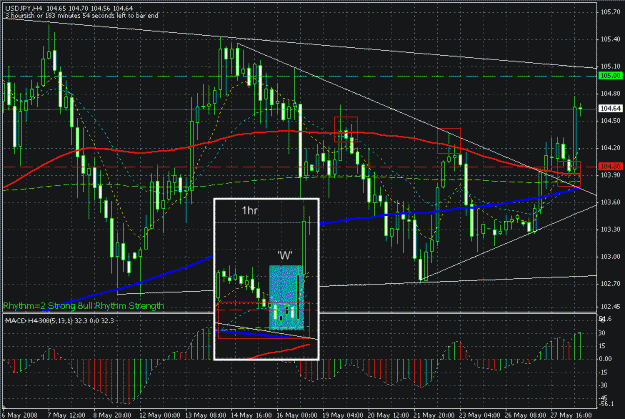Click the white 104.64 current price tag
Screen dimensions: 625x419
coord(610,108)
